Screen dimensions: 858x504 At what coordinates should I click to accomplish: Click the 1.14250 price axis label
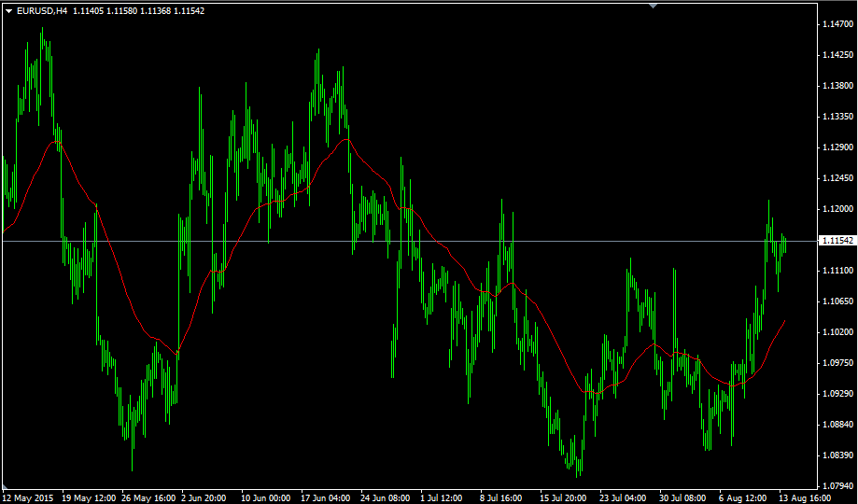(x=837, y=55)
